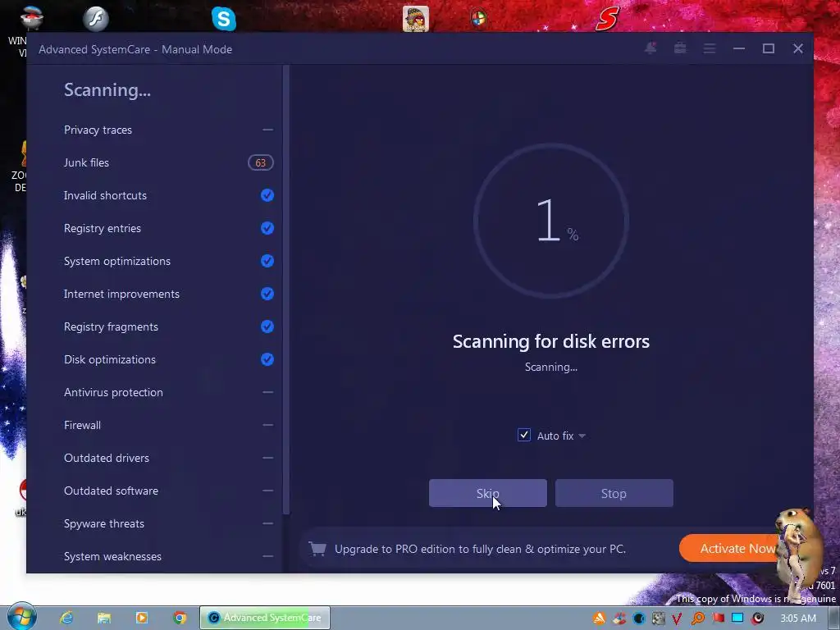Click the round multicolor desktop icon
840x630 pixels.
[x=478, y=18]
